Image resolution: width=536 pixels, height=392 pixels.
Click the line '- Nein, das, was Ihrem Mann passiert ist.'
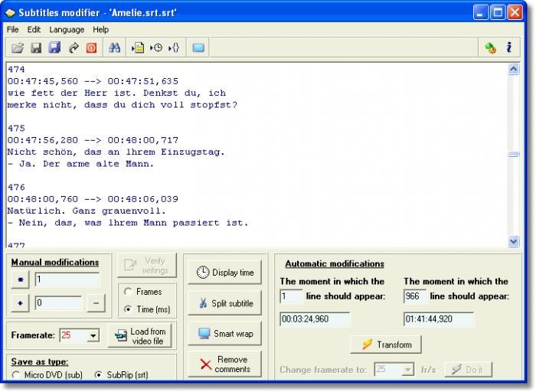pyautogui.click(x=128, y=223)
